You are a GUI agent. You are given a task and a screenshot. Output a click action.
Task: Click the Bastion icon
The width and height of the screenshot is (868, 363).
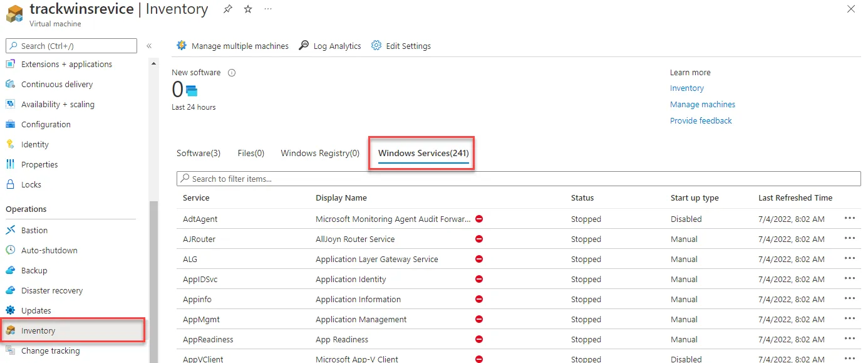[x=10, y=230]
